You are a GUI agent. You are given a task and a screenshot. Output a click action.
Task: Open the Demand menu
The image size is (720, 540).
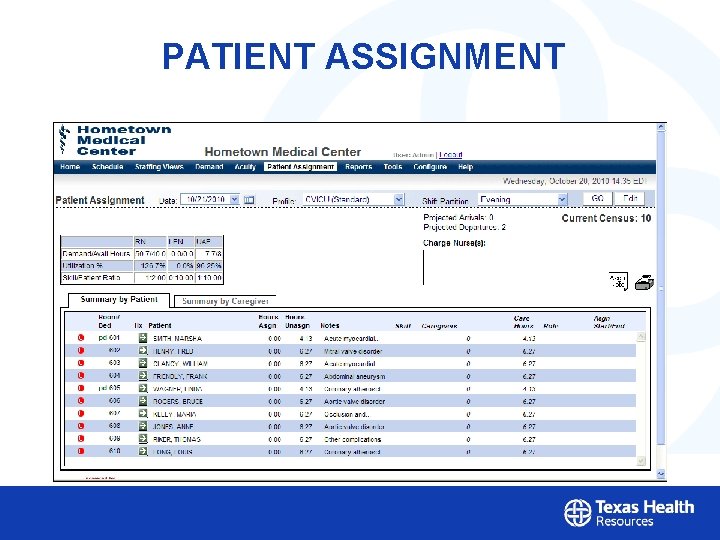click(x=209, y=167)
